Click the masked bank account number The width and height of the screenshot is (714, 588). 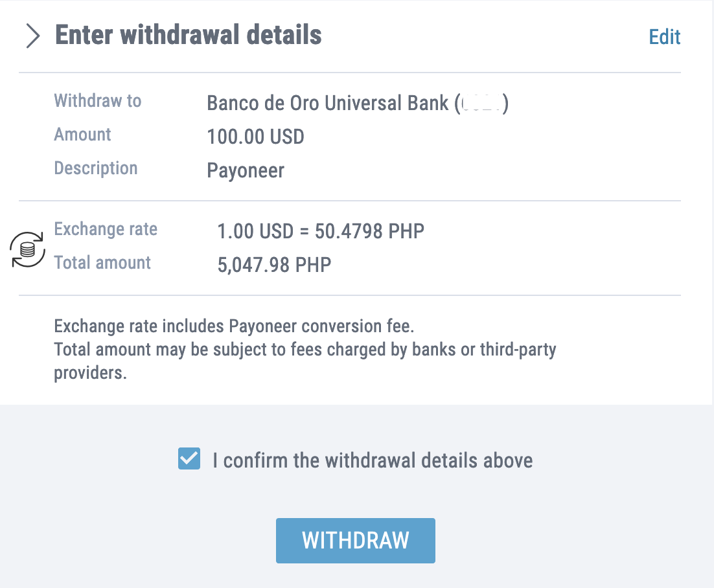(x=482, y=104)
